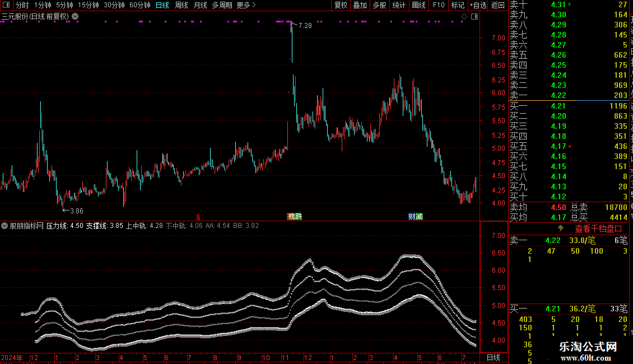This screenshot has width=633, height=364.
Task: Click the 买均 value 4.17
Action: coord(558,217)
